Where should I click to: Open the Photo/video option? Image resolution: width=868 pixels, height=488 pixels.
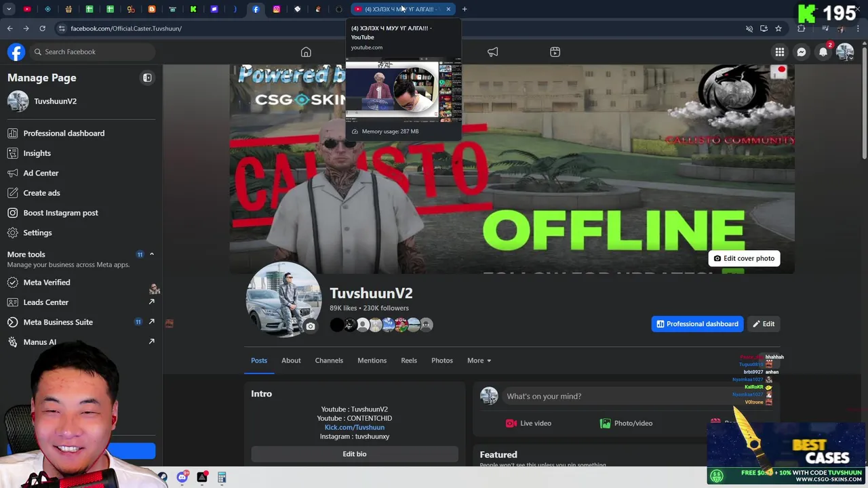tap(626, 423)
